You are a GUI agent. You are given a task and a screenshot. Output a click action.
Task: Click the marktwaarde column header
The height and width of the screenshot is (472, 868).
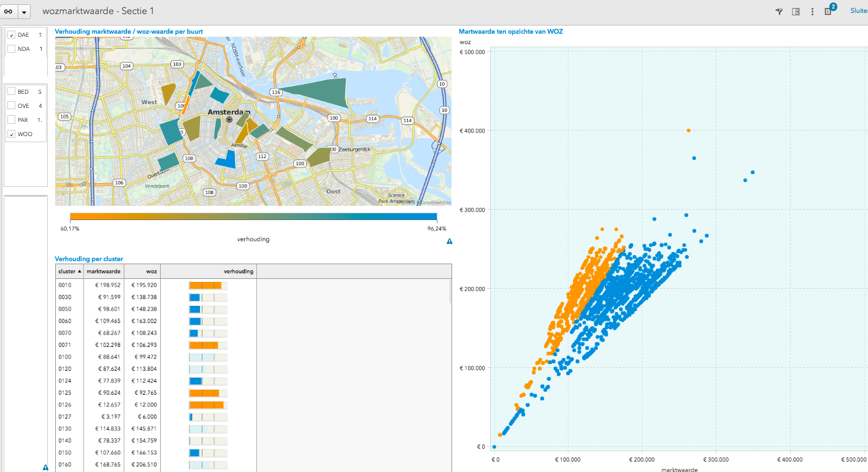103,271
